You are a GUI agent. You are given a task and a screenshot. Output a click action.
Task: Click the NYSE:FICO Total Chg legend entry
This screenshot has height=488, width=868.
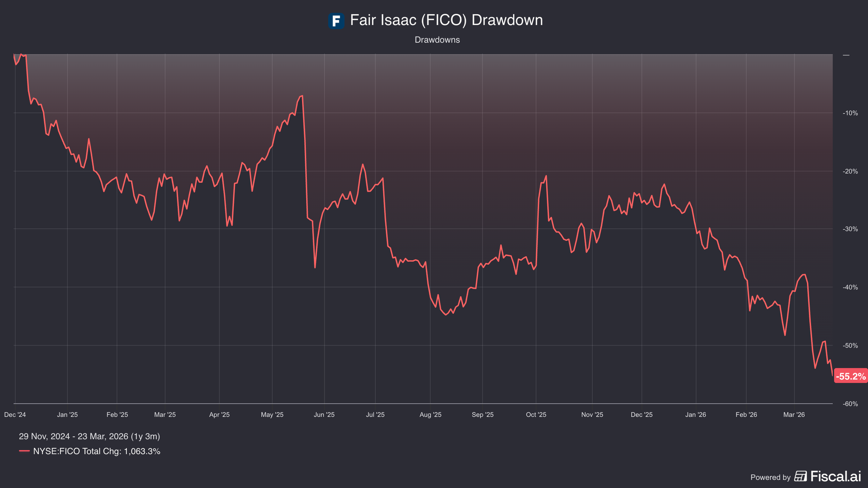[97, 451]
